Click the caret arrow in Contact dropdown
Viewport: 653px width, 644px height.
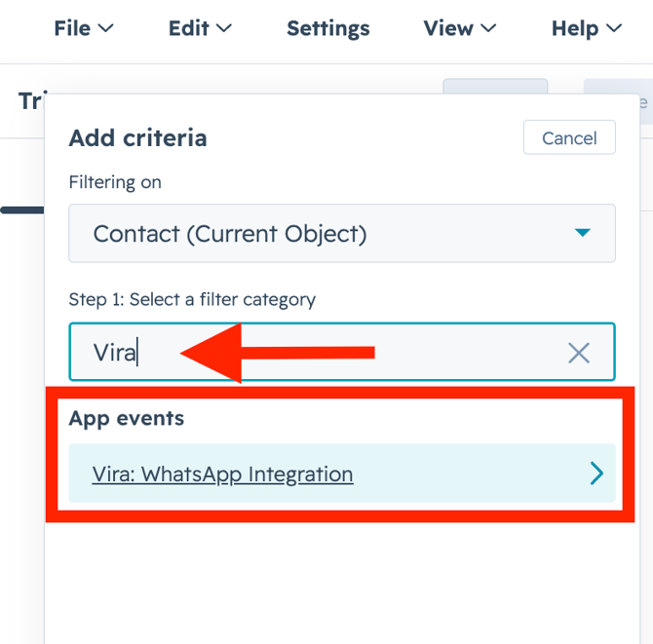[x=582, y=233]
